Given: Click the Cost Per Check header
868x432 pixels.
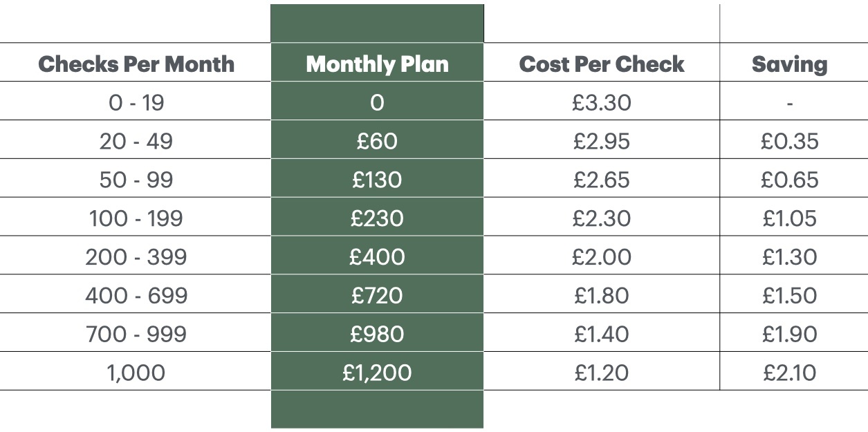Looking at the screenshot, I should pyautogui.click(x=602, y=64).
